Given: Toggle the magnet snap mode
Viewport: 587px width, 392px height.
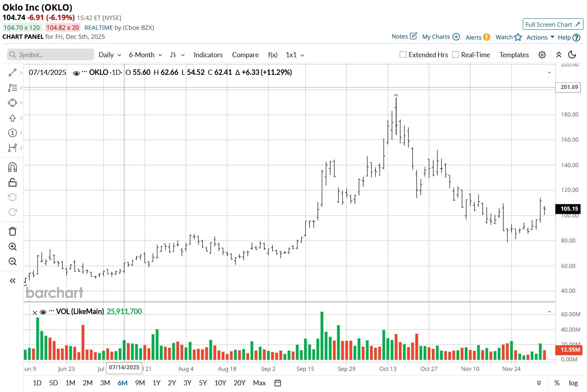Looking at the screenshot, I should click(13, 167).
